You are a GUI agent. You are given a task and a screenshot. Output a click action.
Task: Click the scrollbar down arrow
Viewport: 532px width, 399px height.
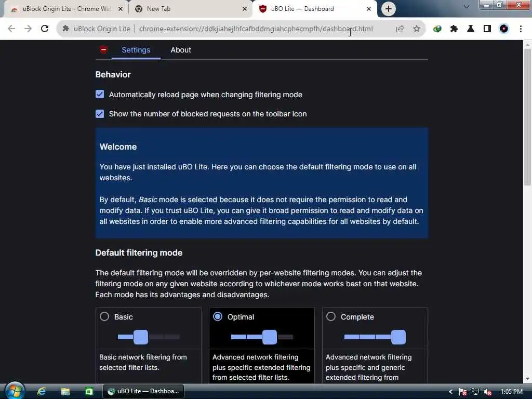pyautogui.click(x=527, y=379)
